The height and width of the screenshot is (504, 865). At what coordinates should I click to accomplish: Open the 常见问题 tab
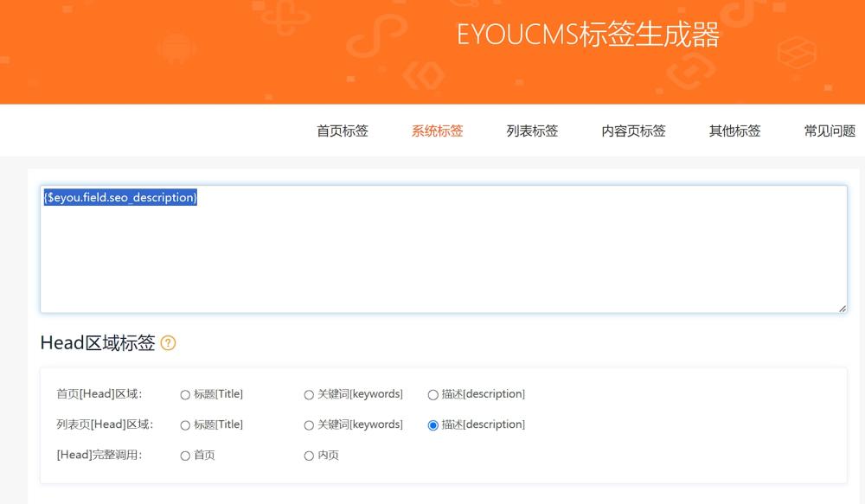click(x=830, y=131)
